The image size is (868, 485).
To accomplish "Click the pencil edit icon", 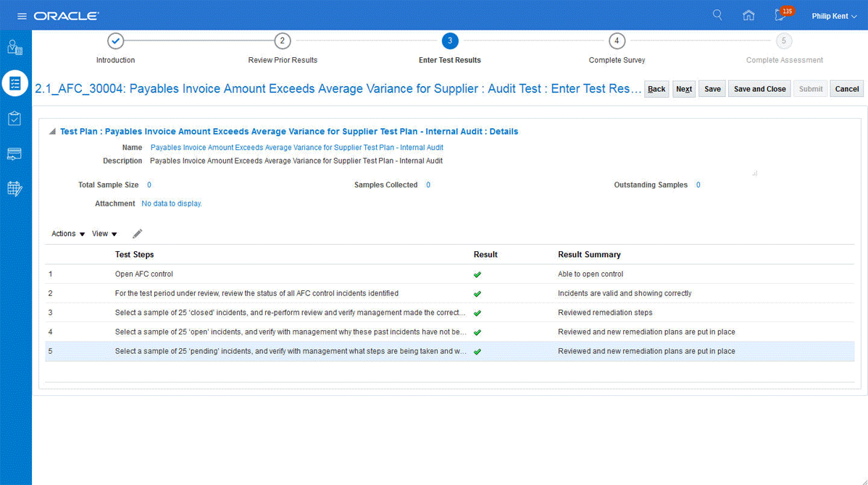I will (138, 234).
